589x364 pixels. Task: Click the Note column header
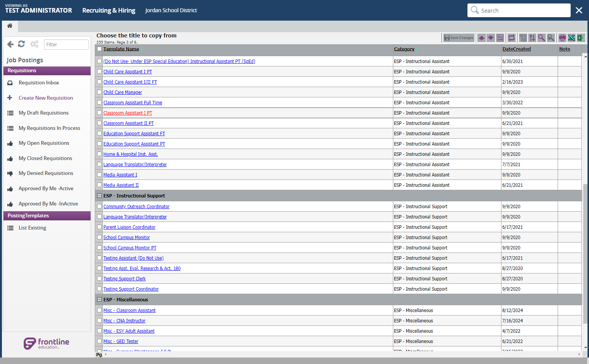[565, 49]
